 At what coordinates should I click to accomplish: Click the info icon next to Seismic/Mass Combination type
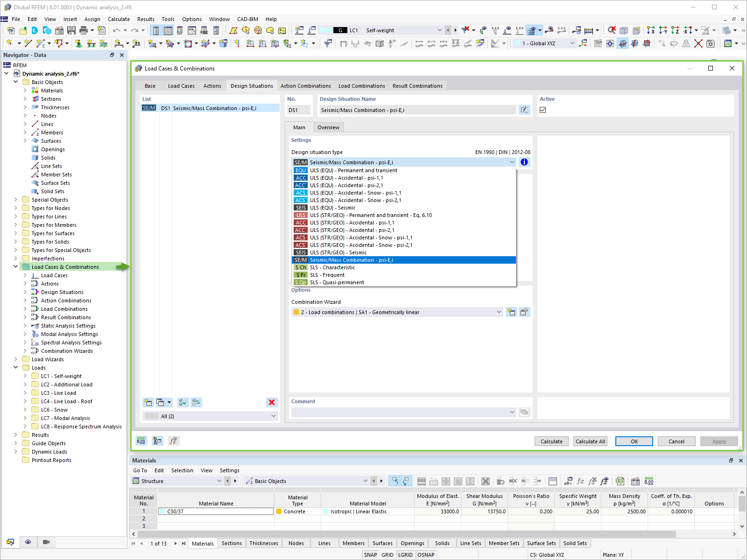[524, 162]
